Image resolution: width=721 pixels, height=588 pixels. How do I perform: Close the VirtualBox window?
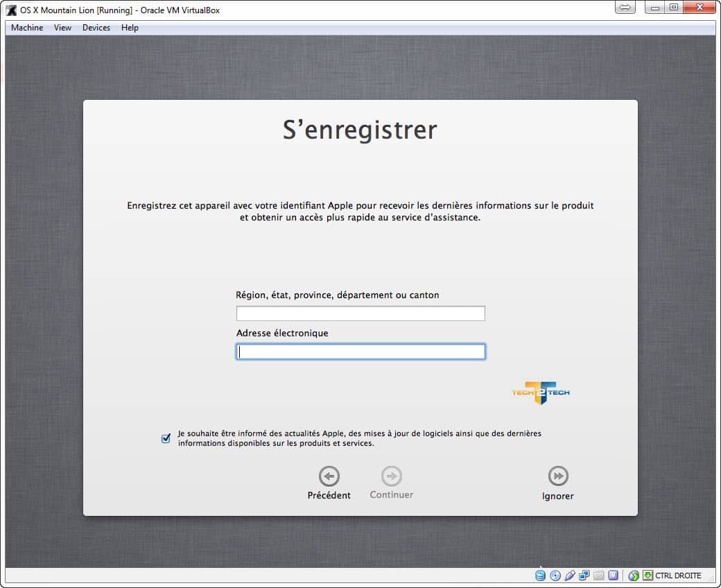[x=700, y=8]
